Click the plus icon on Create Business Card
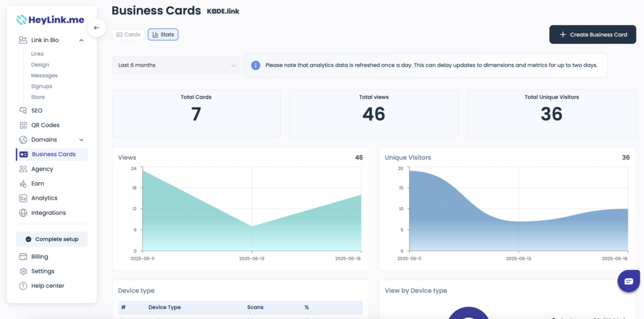The image size is (644, 319). pyautogui.click(x=563, y=35)
